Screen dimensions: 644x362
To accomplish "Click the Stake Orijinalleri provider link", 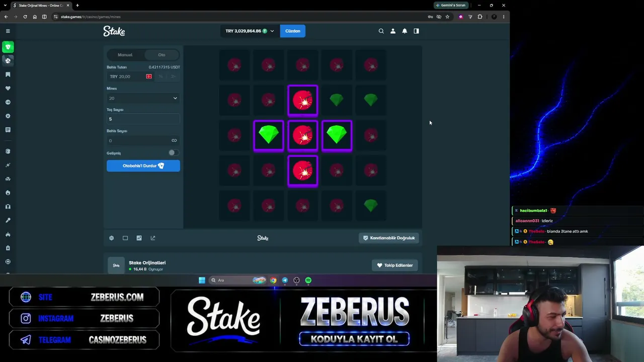I will tap(147, 262).
